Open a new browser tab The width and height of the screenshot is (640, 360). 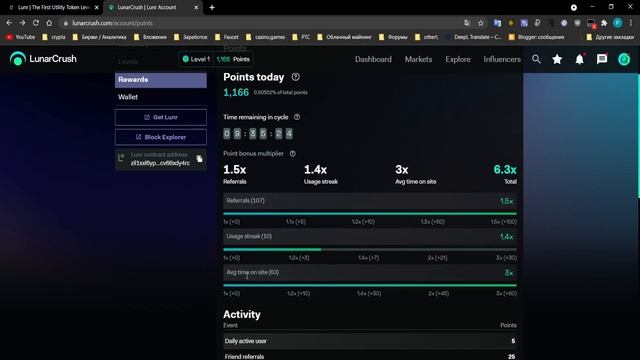tap(212, 7)
